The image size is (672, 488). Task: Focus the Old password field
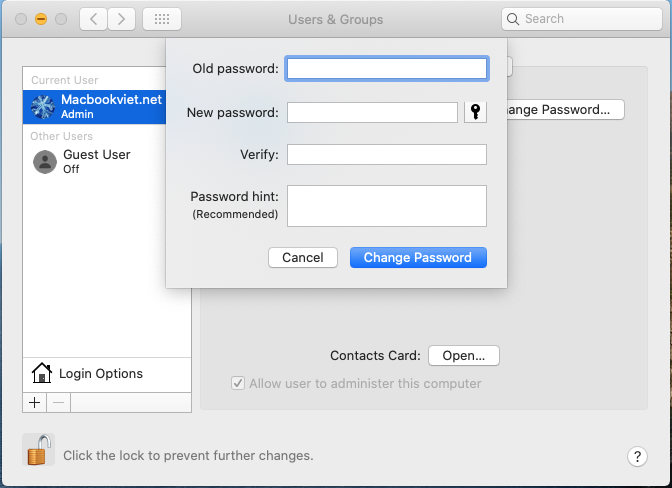(x=387, y=68)
